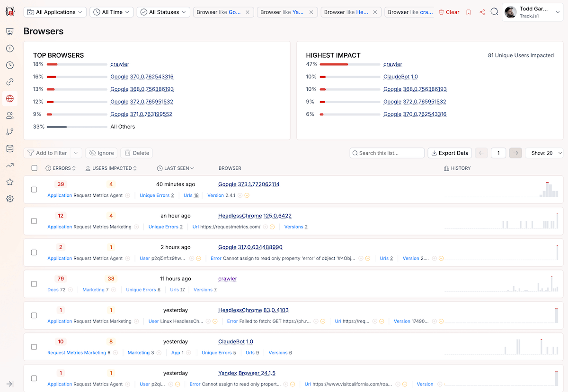Image resolution: width=568 pixels, height=392 pixels.
Task: Select the Browsers globe icon in sidebar
Action: click(9, 99)
